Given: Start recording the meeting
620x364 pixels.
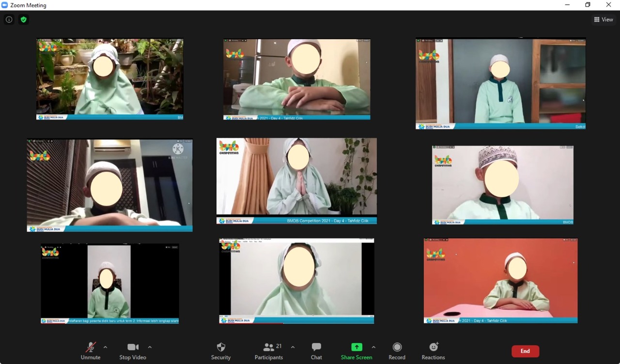Looking at the screenshot, I should [x=397, y=351].
